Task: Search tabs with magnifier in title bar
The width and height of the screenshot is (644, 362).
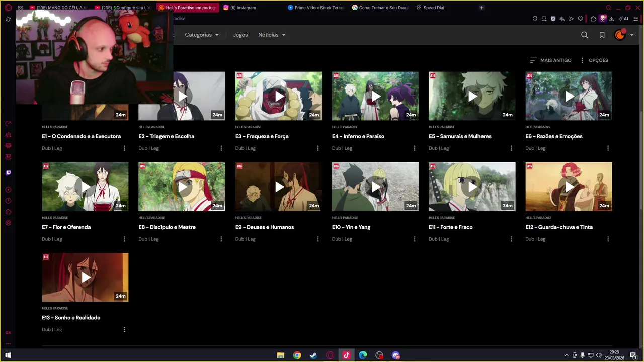Action: click(x=608, y=8)
